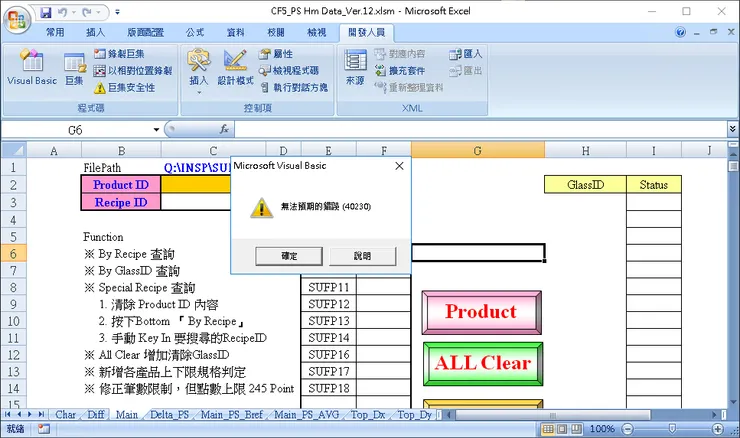Select the Product ID label cell
Viewport: 740px width, 438px height.
pos(121,185)
